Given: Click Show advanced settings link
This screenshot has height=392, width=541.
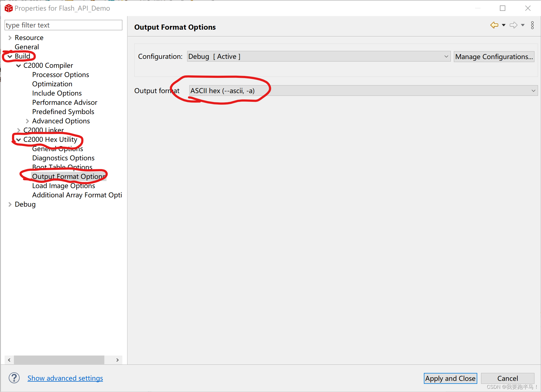Looking at the screenshot, I should [x=65, y=378].
